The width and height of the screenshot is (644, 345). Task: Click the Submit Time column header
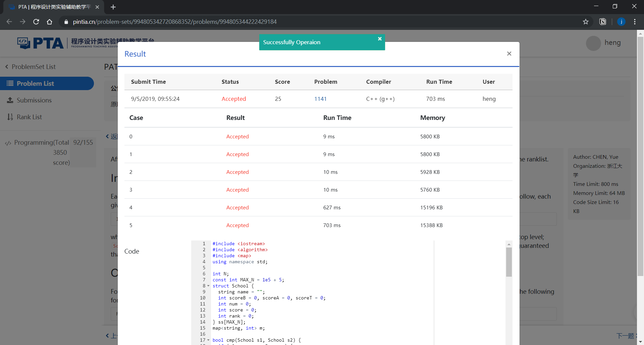[148, 82]
